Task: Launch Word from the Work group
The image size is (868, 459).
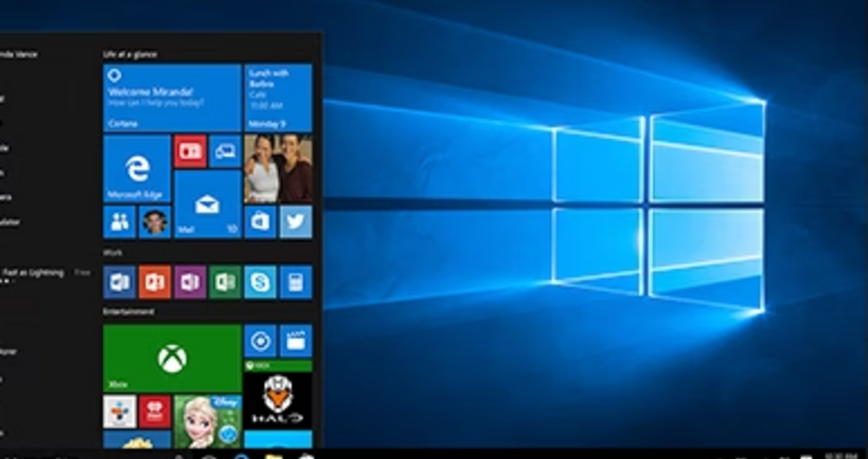Action: 119,281
